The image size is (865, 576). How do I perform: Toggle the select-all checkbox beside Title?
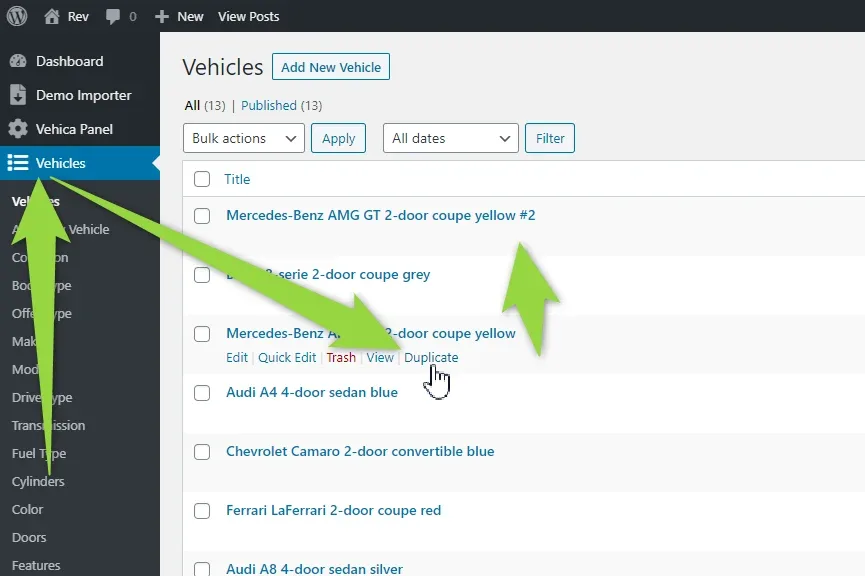coord(202,179)
